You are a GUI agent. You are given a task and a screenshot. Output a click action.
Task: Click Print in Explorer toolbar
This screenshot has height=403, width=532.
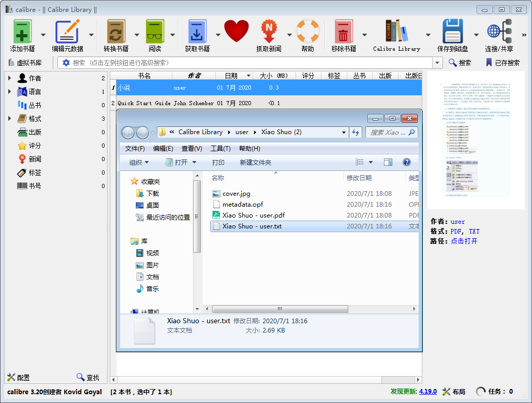point(218,162)
